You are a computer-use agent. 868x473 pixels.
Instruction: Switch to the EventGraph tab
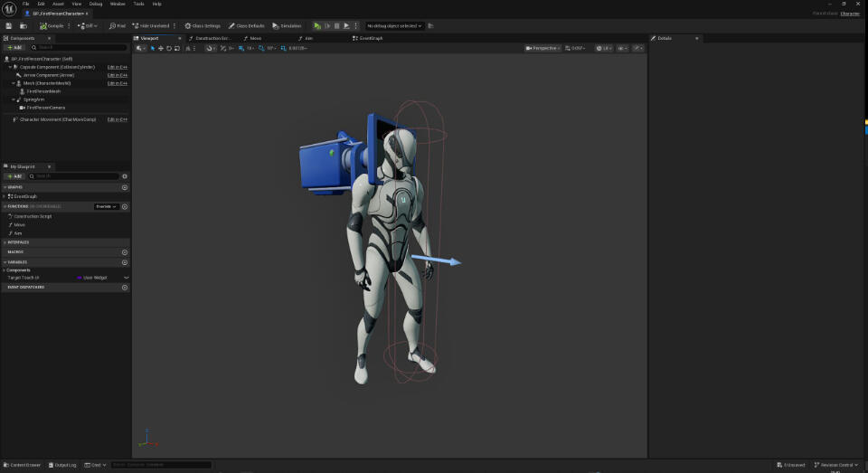(x=371, y=38)
